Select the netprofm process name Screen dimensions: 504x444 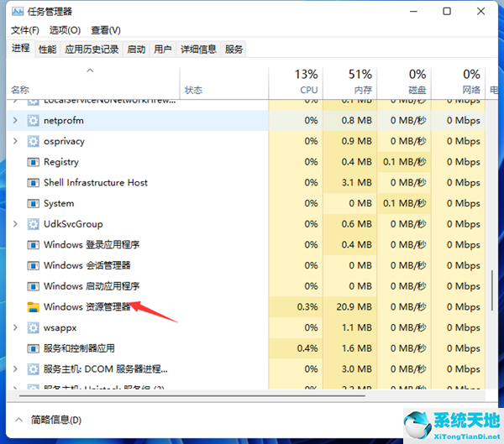pos(64,121)
